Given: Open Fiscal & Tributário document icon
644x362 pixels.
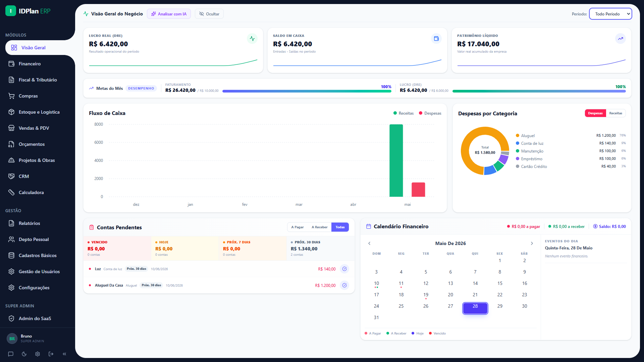Looking at the screenshot, I should 11,80.
